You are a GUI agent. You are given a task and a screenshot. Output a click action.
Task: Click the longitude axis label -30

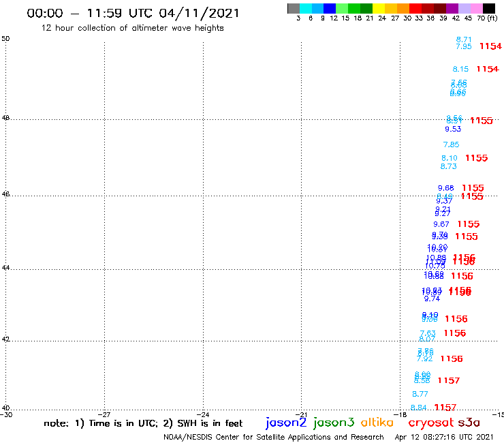tap(5, 415)
